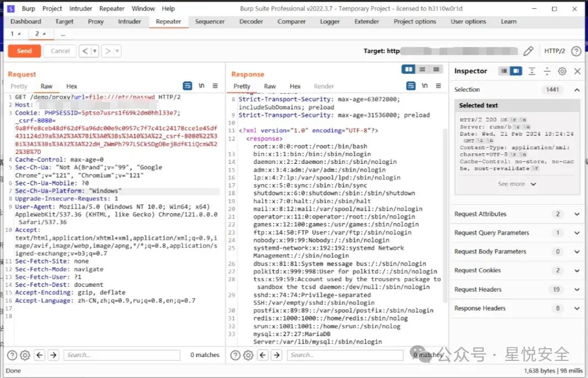Expand See more in selected text
The height and width of the screenshot is (378, 588).
point(517,184)
